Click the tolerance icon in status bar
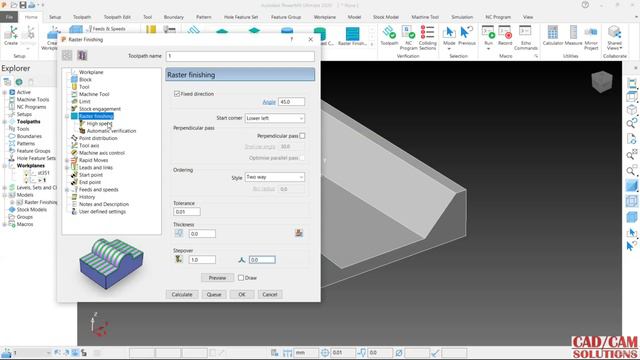The height and width of the screenshot is (360, 640). coord(325,353)
